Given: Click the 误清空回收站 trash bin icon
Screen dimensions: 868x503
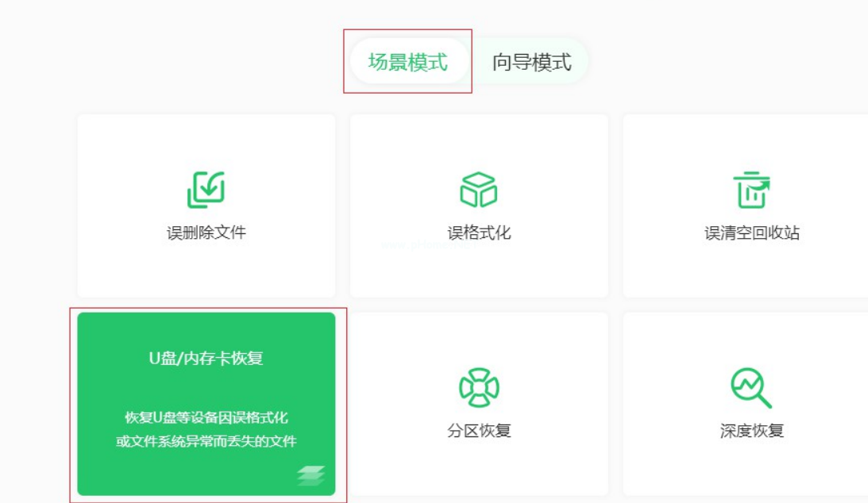Looking at the screenshot, I should [751, 190].
